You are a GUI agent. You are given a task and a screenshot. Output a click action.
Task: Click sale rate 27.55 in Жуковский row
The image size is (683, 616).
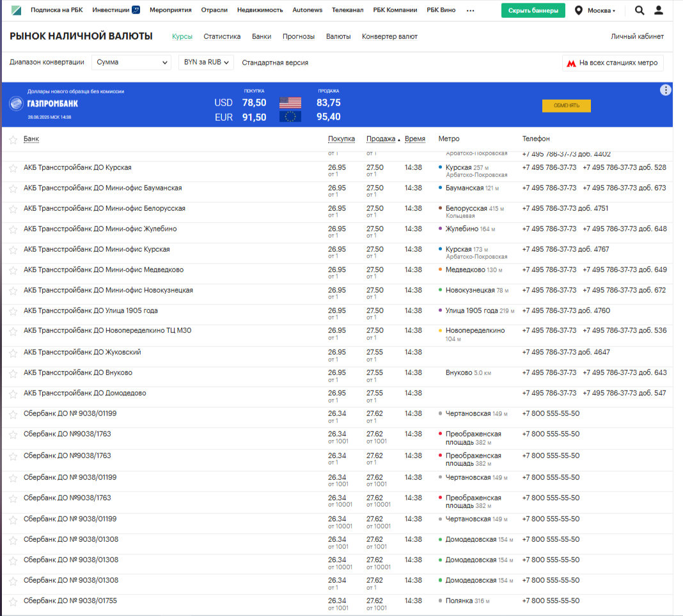tap(375, 352)
